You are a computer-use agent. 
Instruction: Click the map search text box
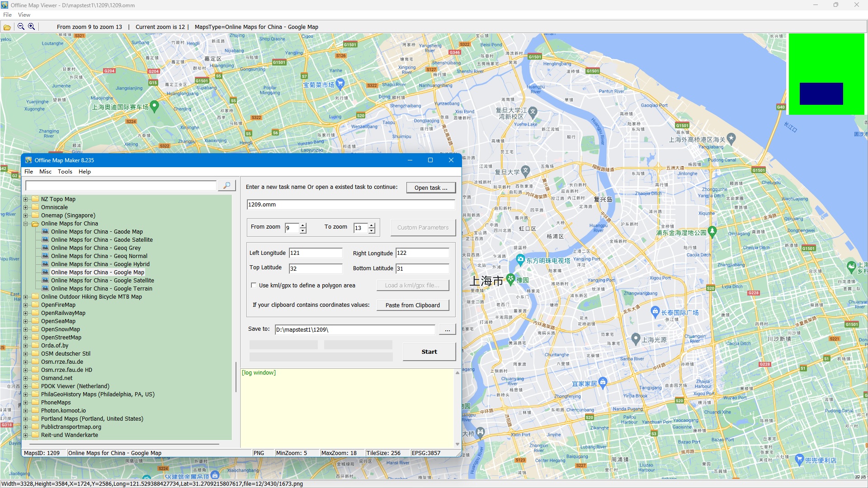pyautogui.click(x=121, y=186)
